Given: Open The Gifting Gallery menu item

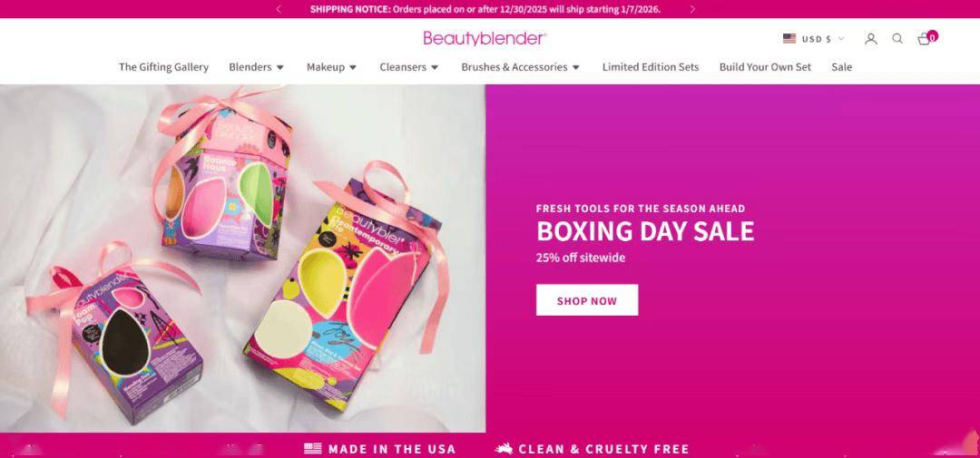Looking at the screenshot, I should 163,67.
